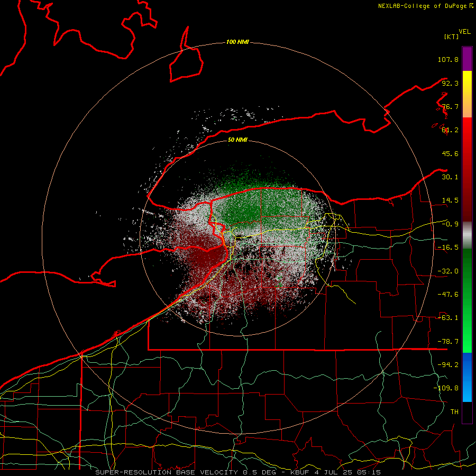
Task: Click the SUPER-RESOLUTION BASE VELOCITY caption
Action: pos(237,472)
